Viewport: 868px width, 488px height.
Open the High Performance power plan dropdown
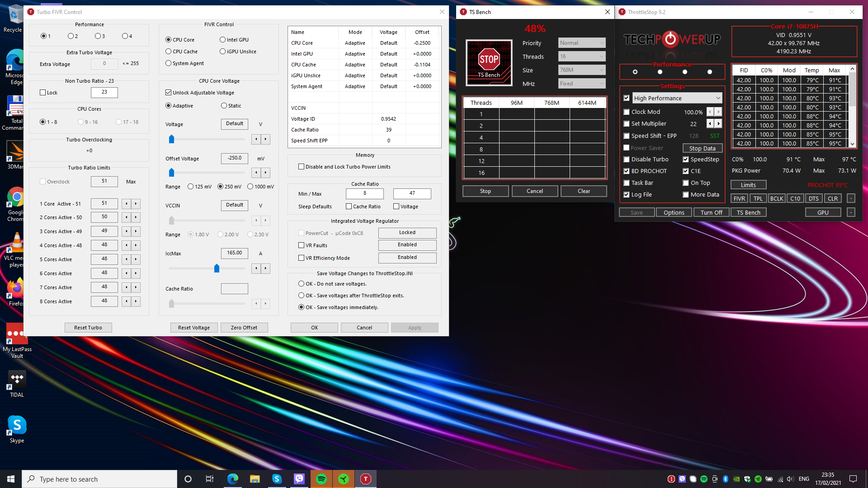pyautogui.click(x=677, y=98)
